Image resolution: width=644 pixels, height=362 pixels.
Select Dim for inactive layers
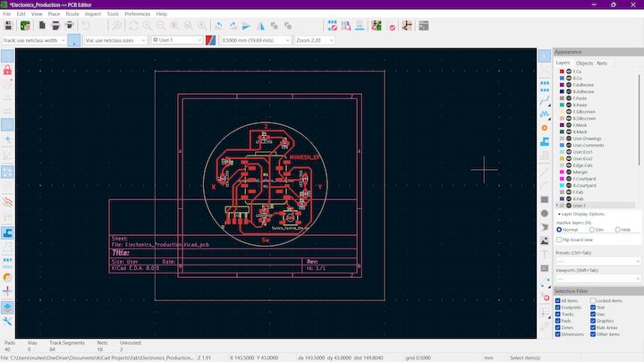(592, 230)
